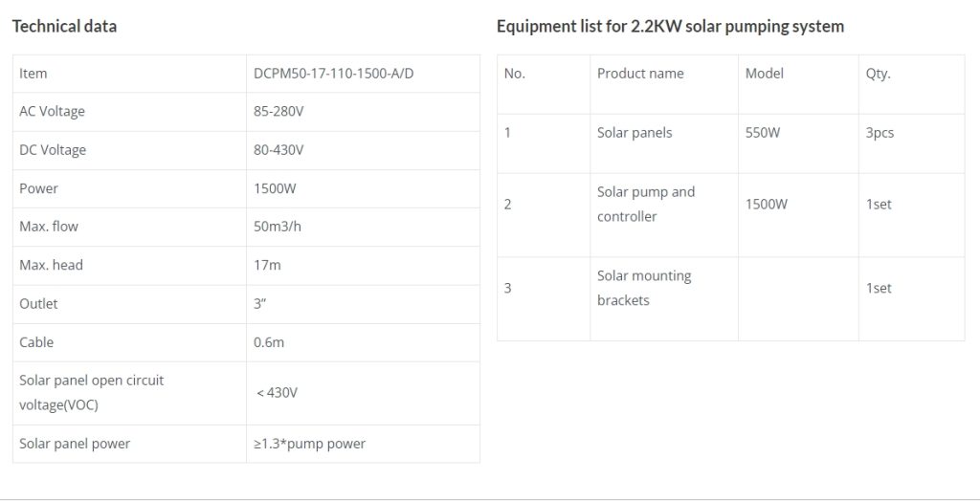Click the 550W model cell

click(798, 143)
